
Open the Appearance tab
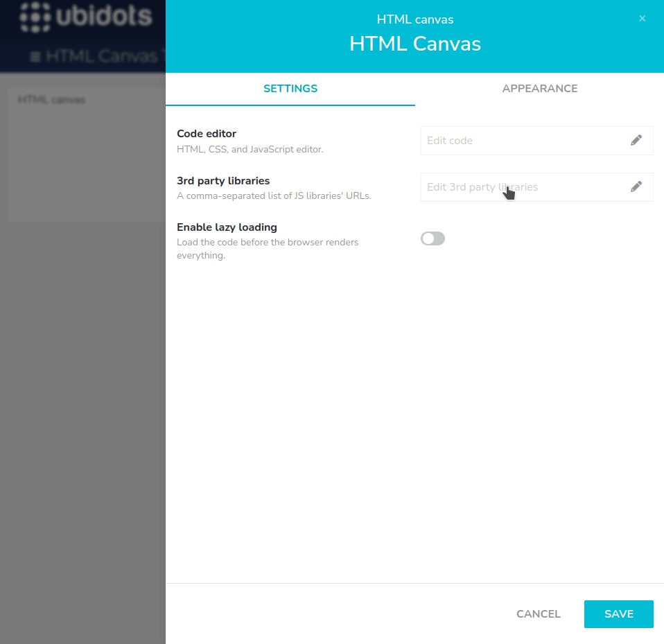pyautogui.click(x=539, y=89)
